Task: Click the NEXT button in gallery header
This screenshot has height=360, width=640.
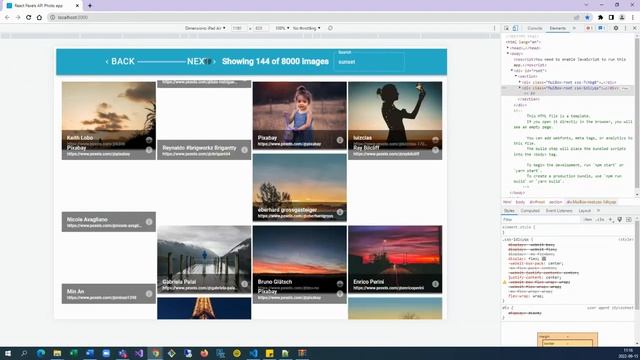Action: [201, 62]
